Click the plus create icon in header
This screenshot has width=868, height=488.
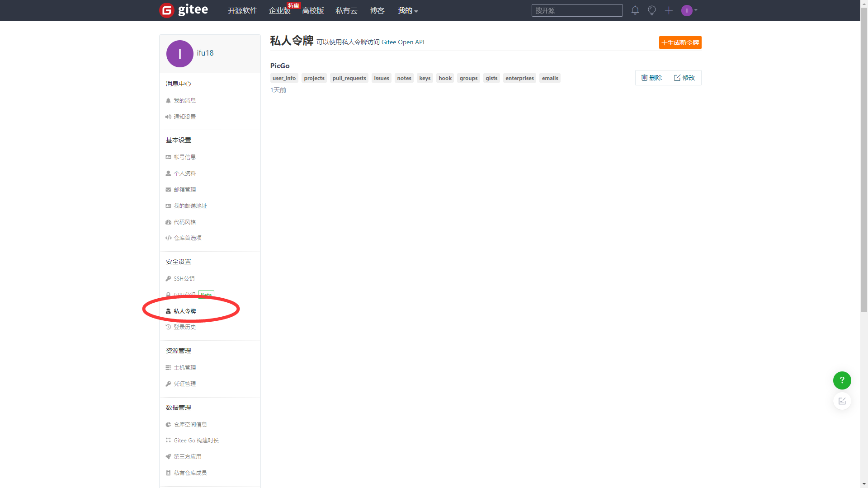pos(669,10)
